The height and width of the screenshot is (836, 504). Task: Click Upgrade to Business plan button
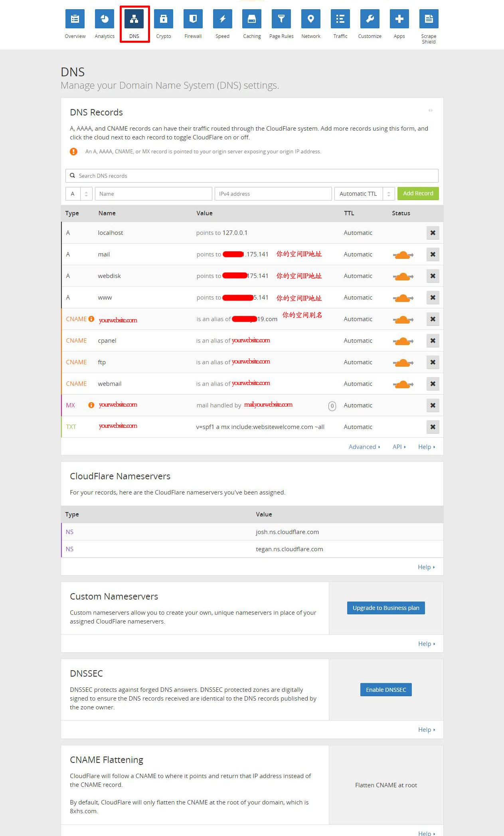tap(386, 608)
